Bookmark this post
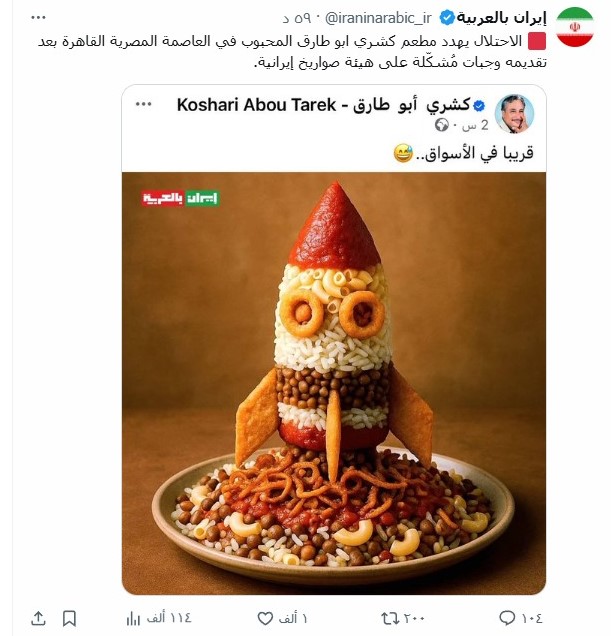 click(69, 617)
